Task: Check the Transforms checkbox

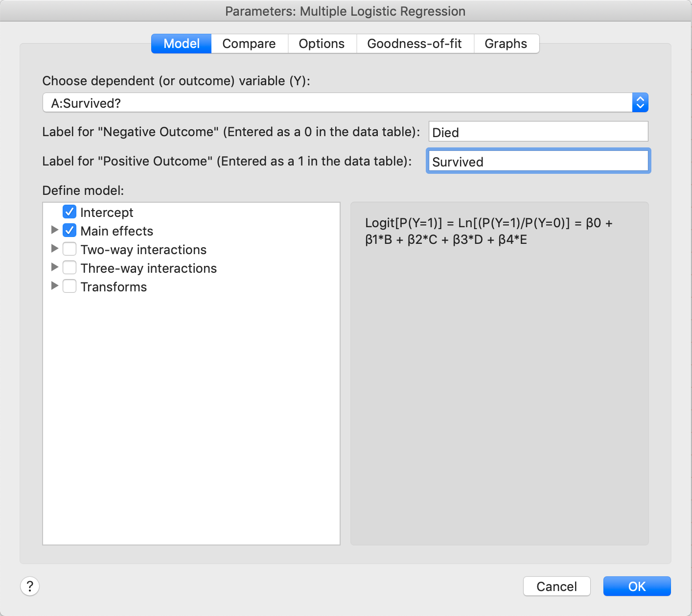Action: click(69, 286)
